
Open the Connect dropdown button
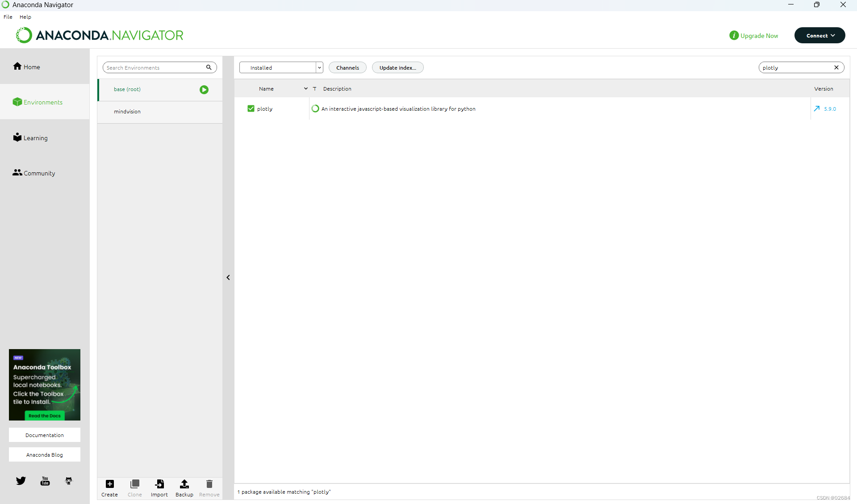(819, 35)
